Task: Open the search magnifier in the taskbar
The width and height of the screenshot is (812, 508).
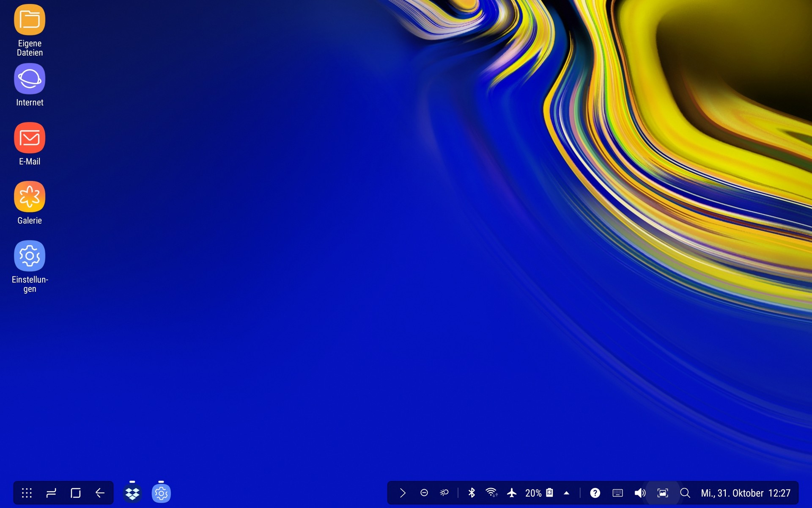Action: (685, 493)
